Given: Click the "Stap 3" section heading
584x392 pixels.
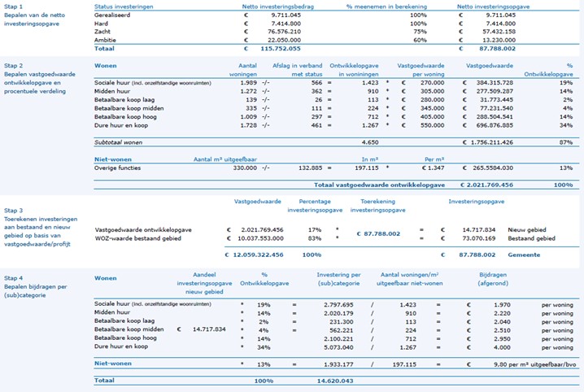Looking at the screenshot, I should coord(14,210).
